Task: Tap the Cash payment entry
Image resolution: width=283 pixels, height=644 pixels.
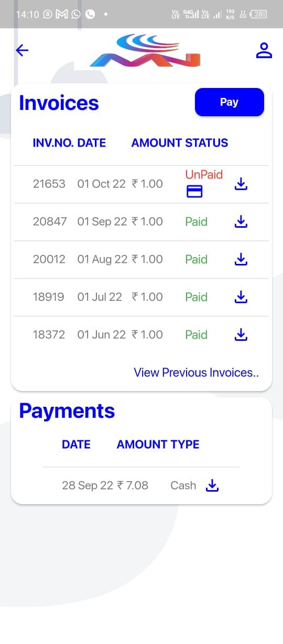Action: 183,485
